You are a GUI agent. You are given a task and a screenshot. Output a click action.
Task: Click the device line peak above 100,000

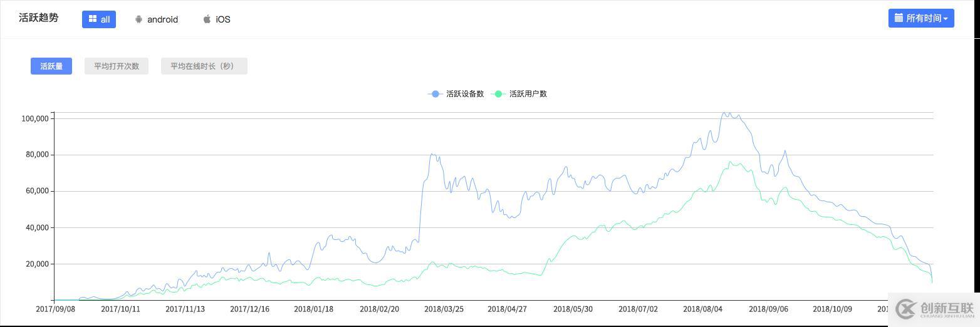pyautogui.click(x=724, y=113)
